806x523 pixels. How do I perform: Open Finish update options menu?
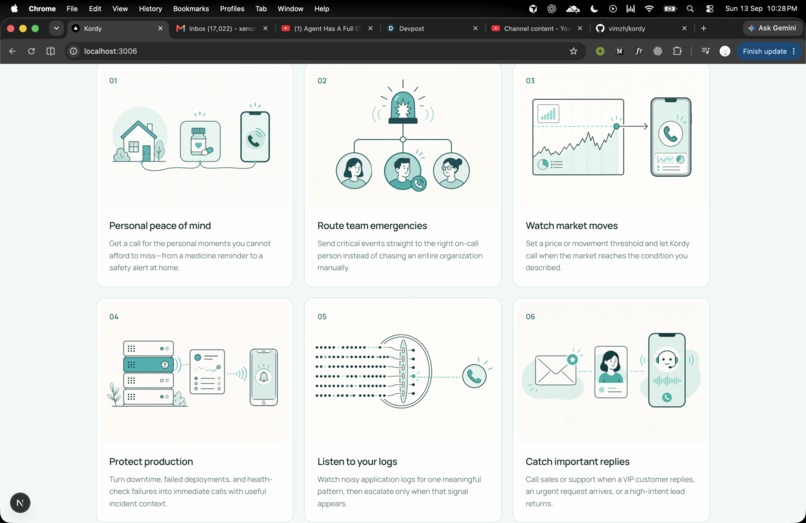pyautogui.click(x=794, y=51)
